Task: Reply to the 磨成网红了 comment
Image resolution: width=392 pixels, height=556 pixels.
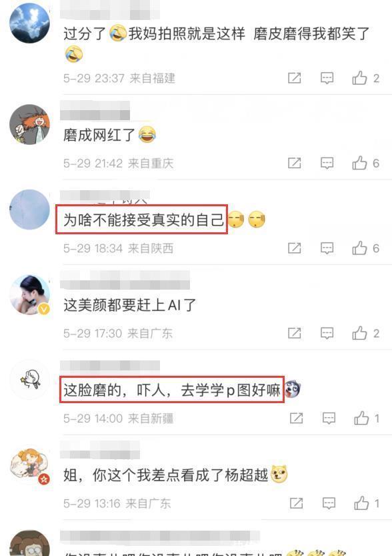Action: [x=327, y=163]
